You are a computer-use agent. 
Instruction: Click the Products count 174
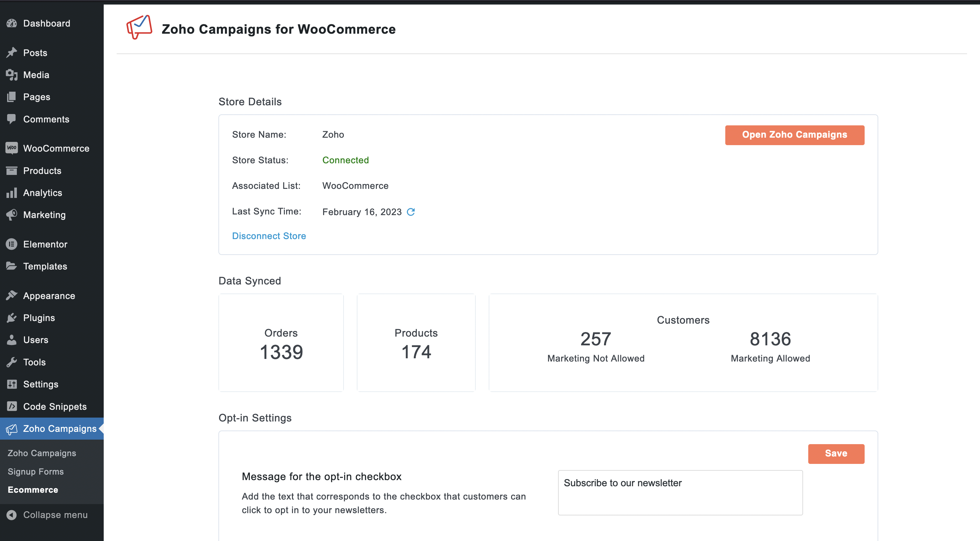(416, 352)
